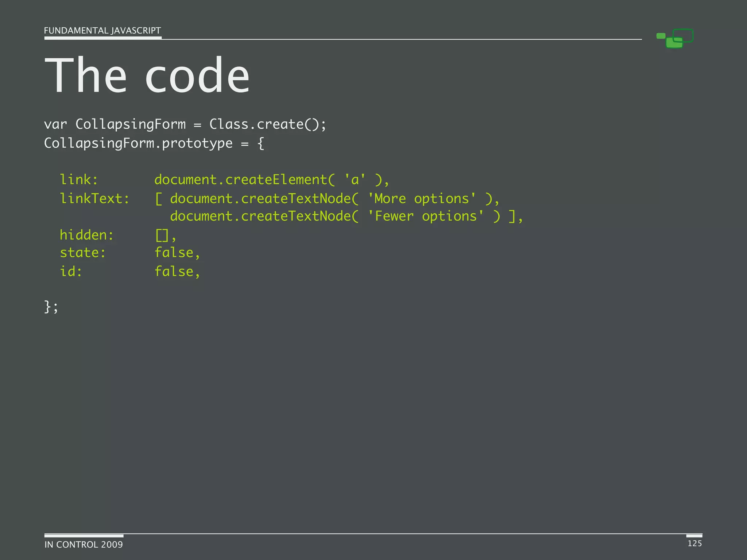Click the 'linkText:' property label
Screen dimensions: 747x560
94,199
